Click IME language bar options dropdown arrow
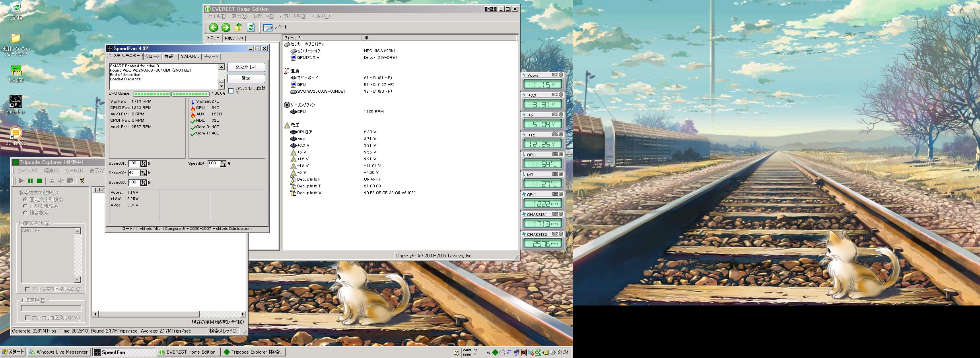Viewport: 980px width, 358px height. [475, 354]
